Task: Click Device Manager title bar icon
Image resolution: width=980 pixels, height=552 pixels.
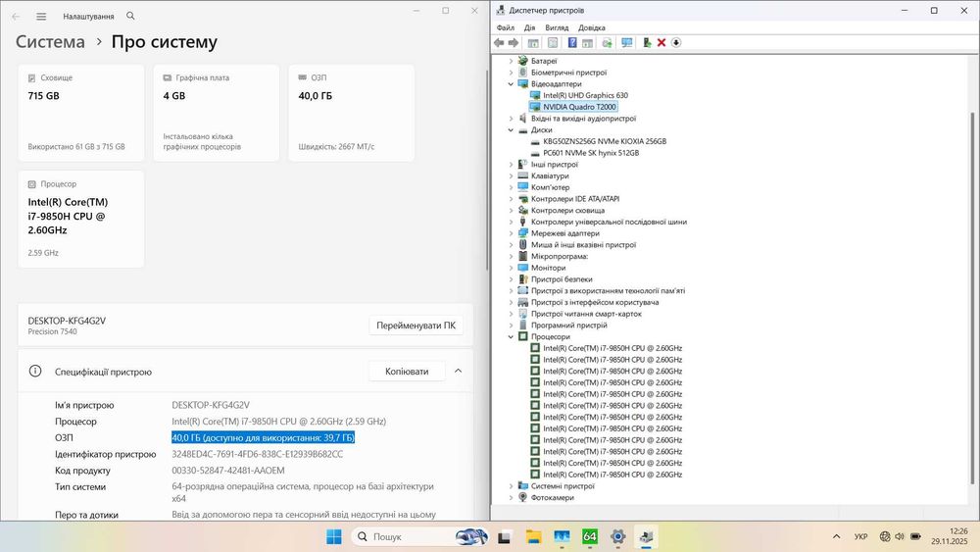Action: [x=501, y=10]
